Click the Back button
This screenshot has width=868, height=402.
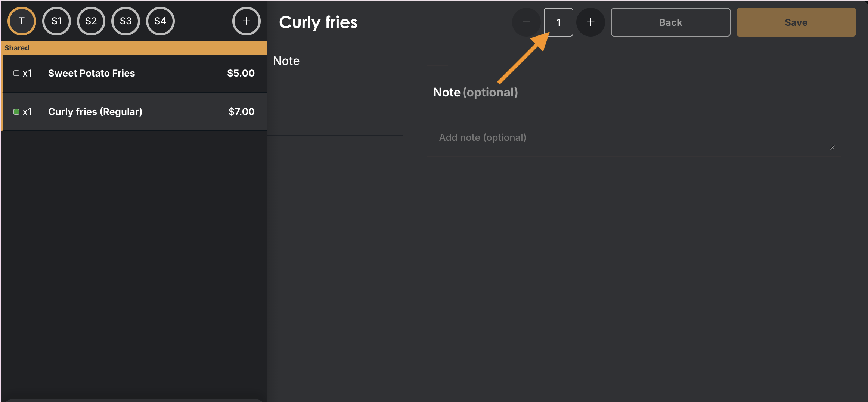670,22
